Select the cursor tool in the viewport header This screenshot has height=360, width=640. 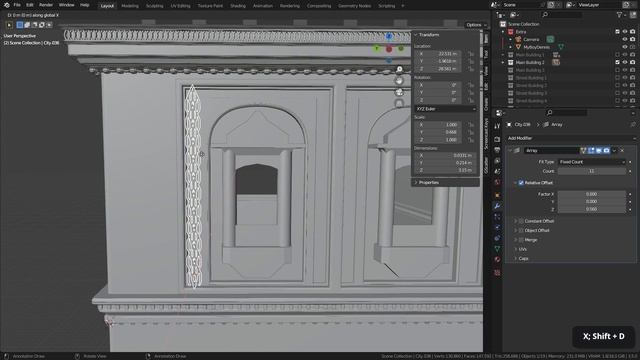[x=9, y=25]
